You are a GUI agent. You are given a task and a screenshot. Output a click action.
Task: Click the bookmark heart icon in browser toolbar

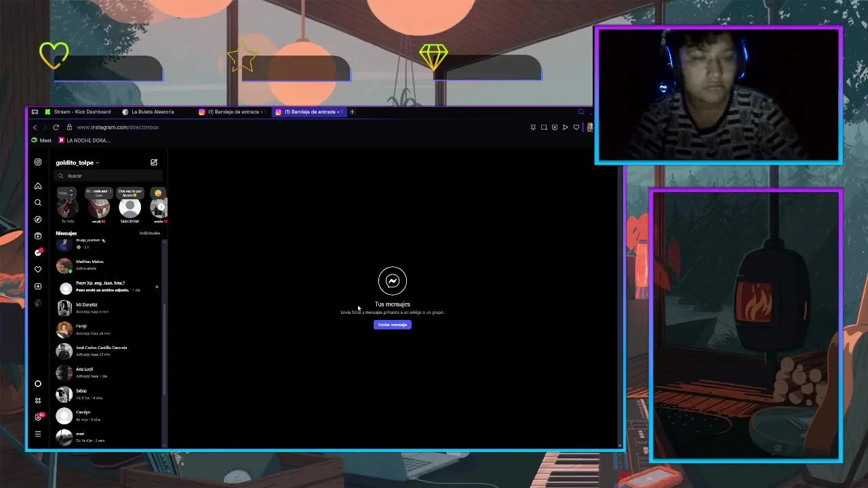tap(576, 127)
